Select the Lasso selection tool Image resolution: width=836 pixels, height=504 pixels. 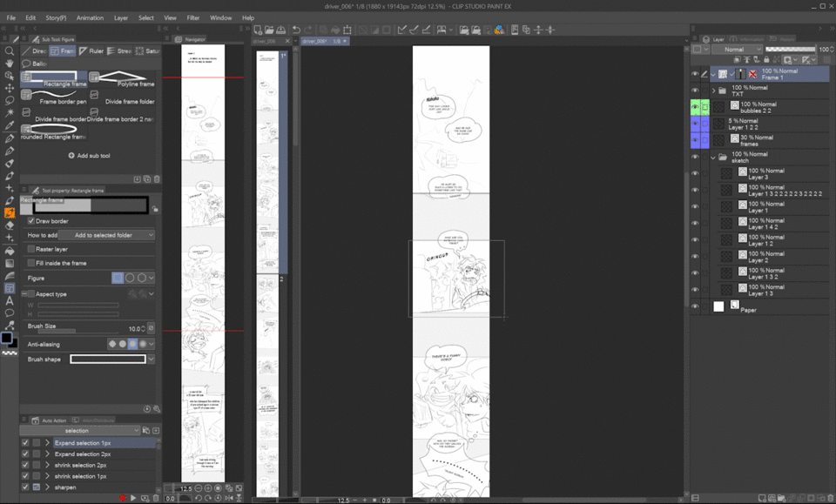pyautogui.click(x=9, y=100)
